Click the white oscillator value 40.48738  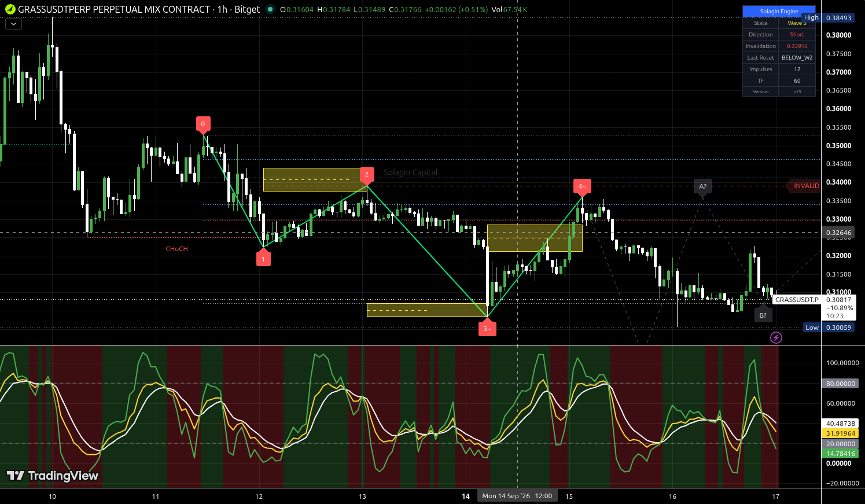[x=840, y=424]
